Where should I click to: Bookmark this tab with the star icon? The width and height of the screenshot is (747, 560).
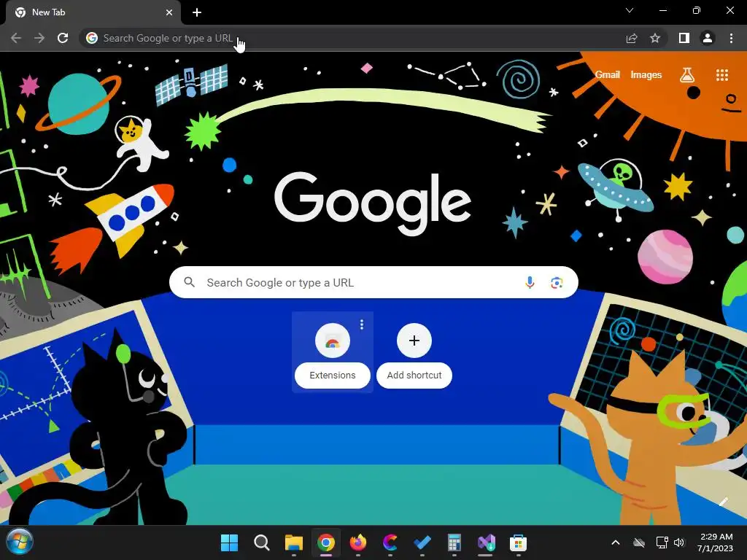pos(655,38)
